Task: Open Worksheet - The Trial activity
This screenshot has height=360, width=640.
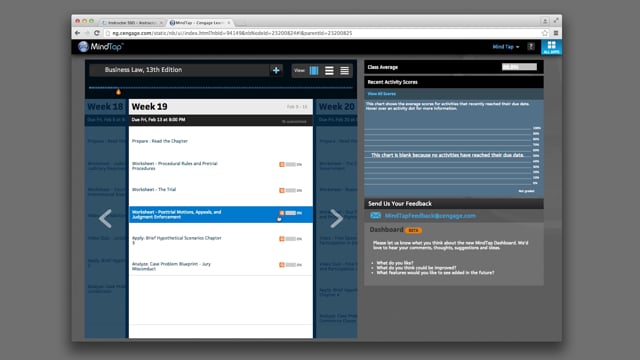Action: click(154, 189)
